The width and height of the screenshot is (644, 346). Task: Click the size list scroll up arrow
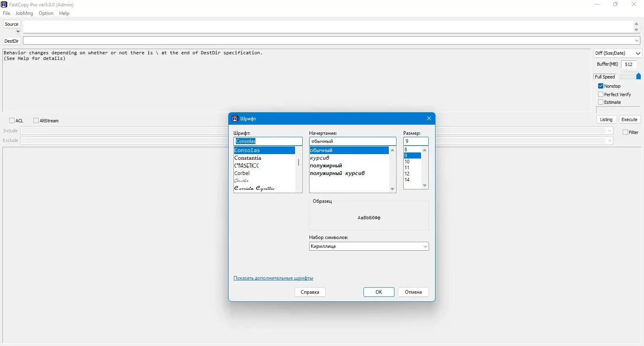coord(425,150)
